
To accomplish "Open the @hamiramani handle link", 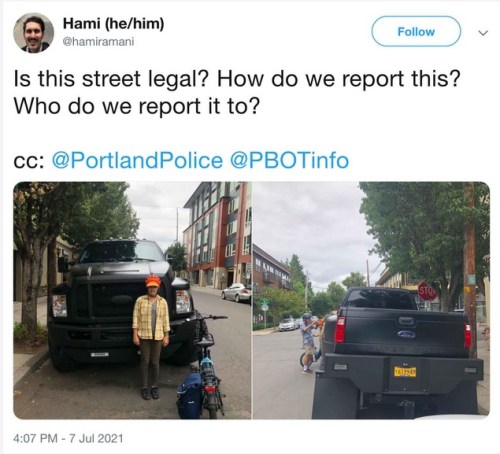I will (x=98, y=42).
